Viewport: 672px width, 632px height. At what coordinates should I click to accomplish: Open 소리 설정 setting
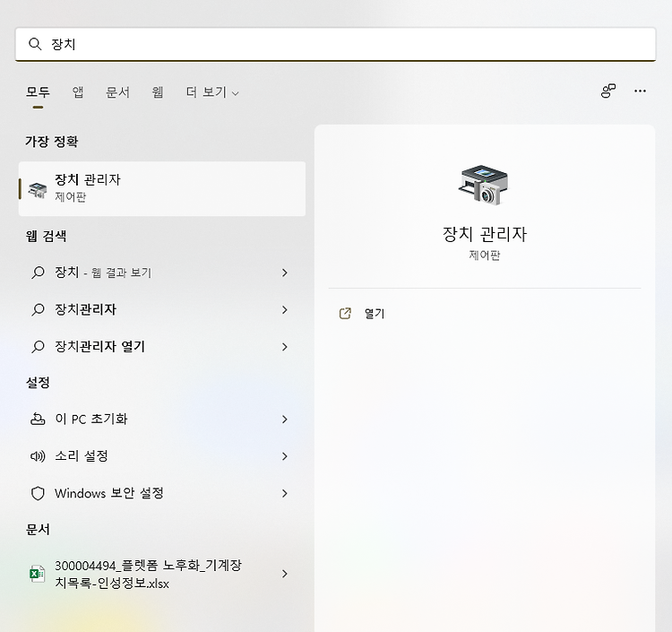162,456
